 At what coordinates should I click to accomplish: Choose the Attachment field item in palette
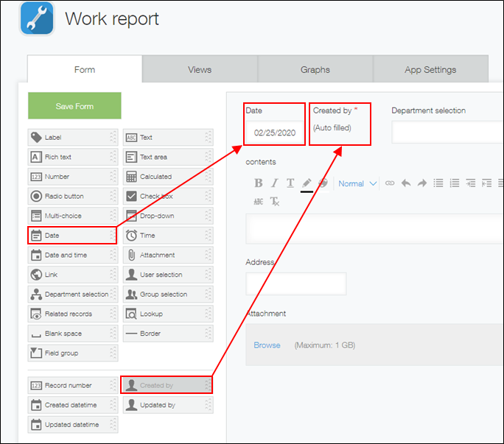coord(168,255)
